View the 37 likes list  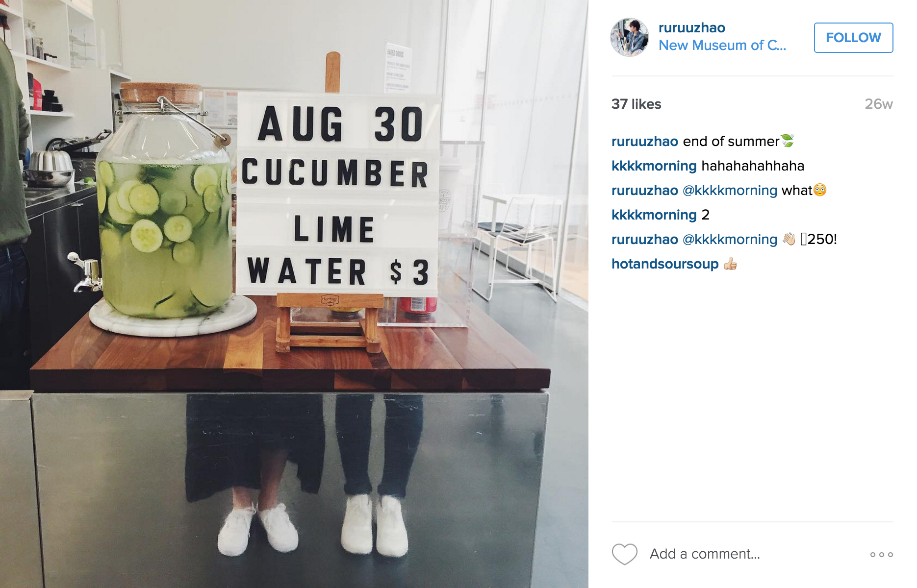636,104
